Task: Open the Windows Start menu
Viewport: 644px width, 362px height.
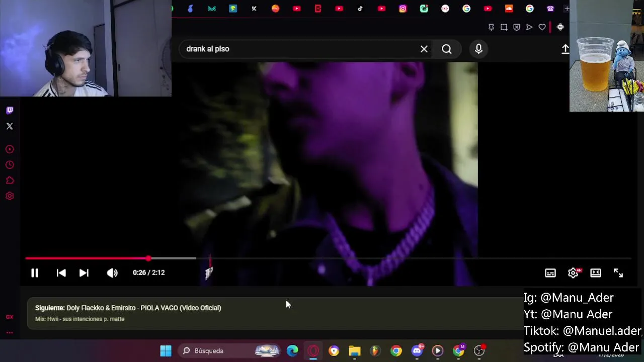Action: pos(166,350)
